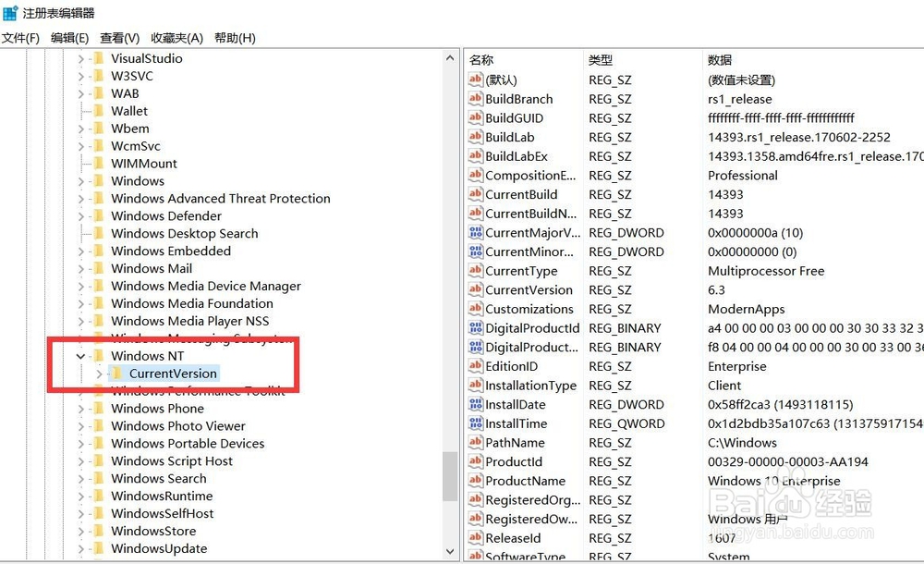Open the 收藏夹(A) menu
The width and height of the screenshot is (924, 564).
click(176, 38)
